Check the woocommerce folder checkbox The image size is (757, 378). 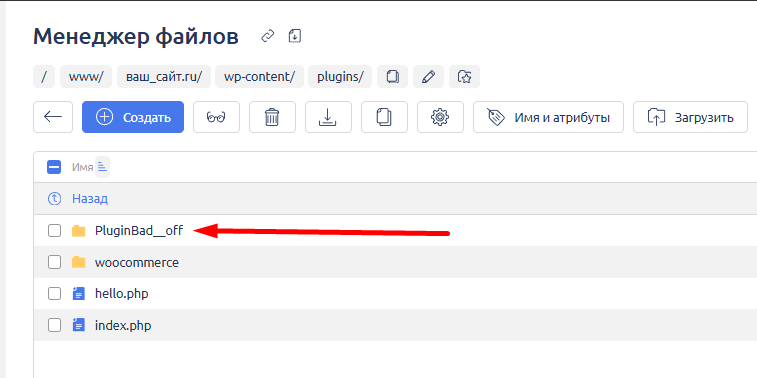(55, 263)
